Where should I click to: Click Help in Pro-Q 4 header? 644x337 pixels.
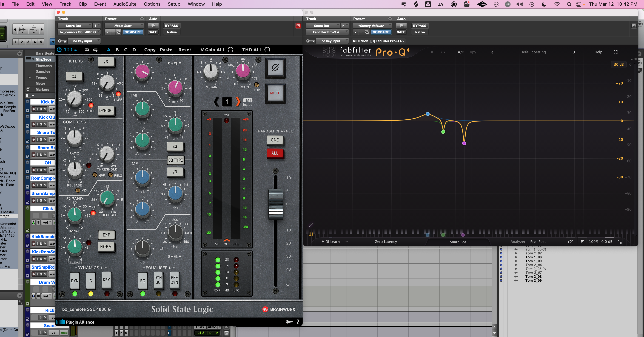point(598,52)
